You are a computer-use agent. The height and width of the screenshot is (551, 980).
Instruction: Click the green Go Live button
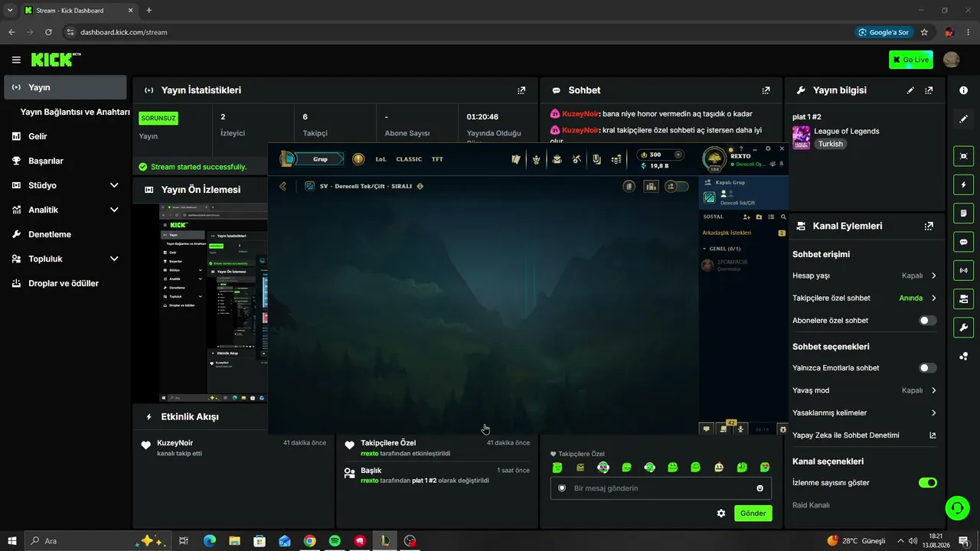(x=910, y=60)
